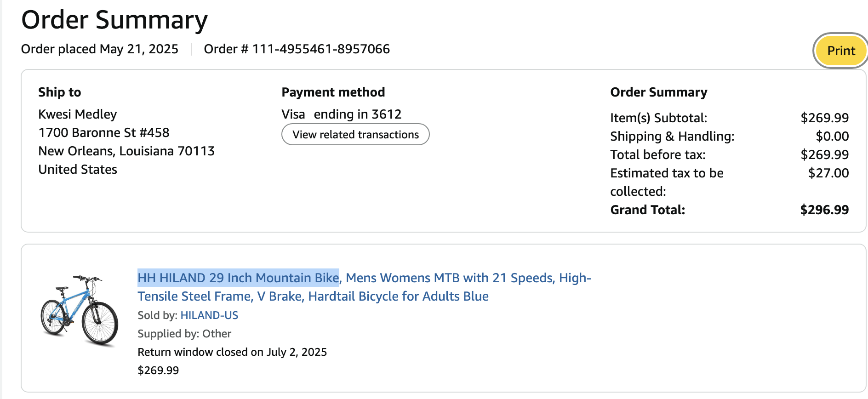Click the recipient name Kwesi Medley

pos(77,114)
